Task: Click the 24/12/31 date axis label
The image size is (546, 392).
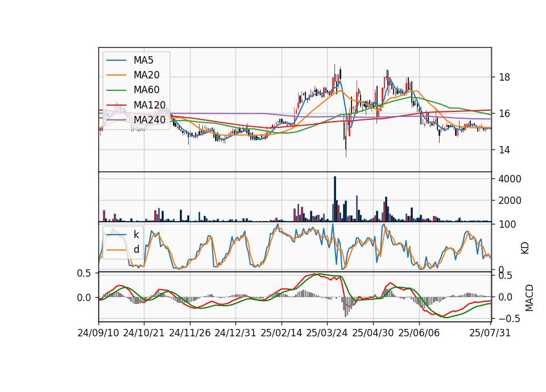Action: pyautogui.click(x=235, y=333)
